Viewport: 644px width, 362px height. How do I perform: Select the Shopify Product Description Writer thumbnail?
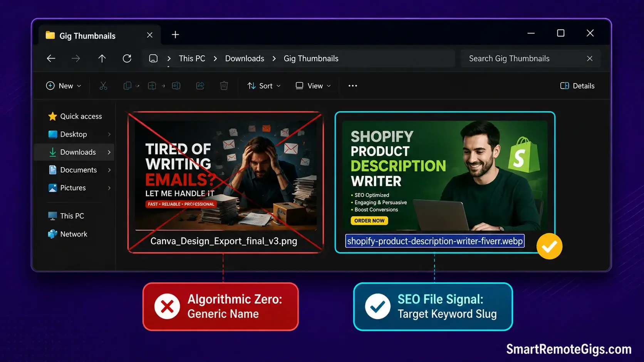point(445,176)
